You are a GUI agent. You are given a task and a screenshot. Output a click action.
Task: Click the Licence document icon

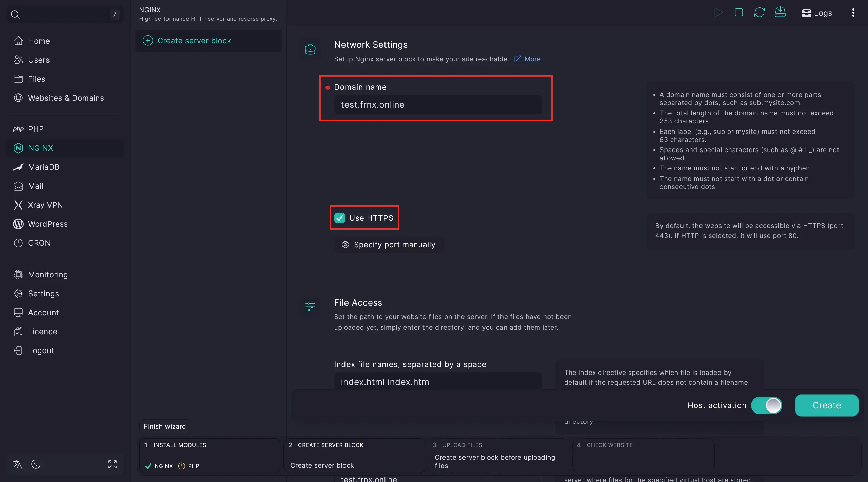pos(18,332)
